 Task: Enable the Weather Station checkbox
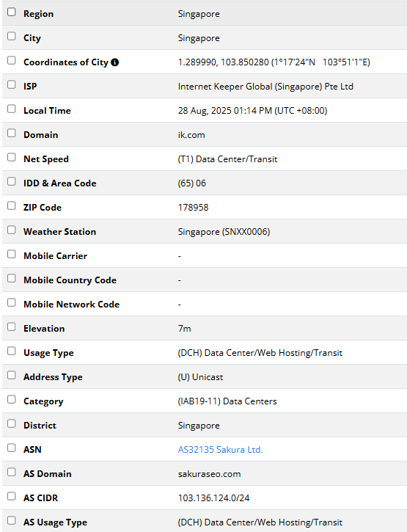click(12, 230)
